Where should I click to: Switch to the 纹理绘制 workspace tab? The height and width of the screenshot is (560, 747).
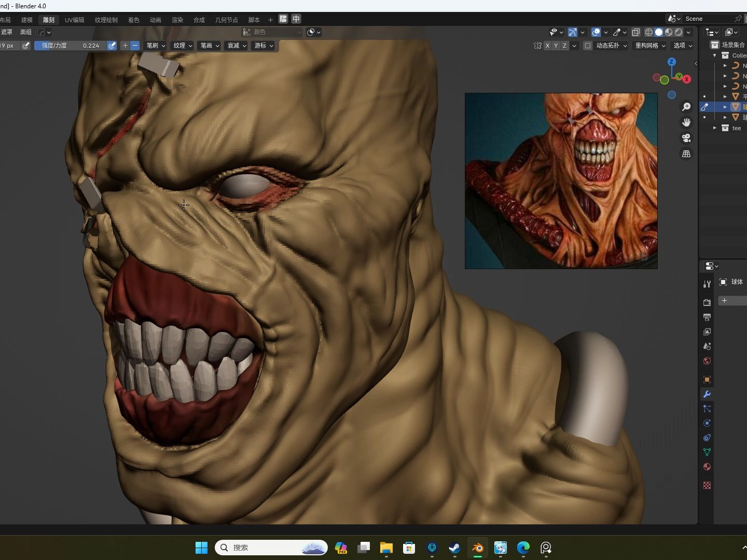(106, 20)
